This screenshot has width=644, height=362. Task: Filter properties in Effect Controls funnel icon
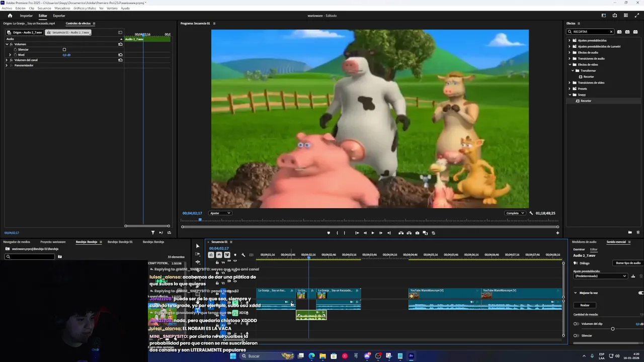pyautogui.click(x=153, y=232)
